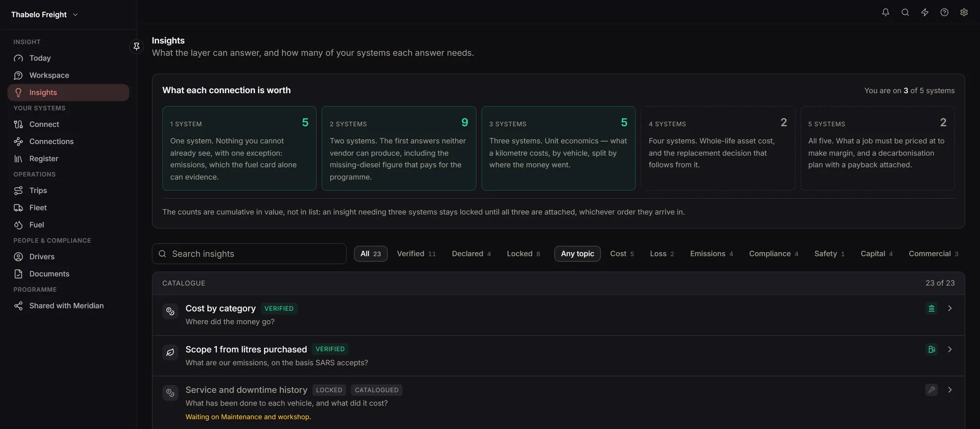
Task: Open the Insights sidebar item
Action: tap(68, 93)
